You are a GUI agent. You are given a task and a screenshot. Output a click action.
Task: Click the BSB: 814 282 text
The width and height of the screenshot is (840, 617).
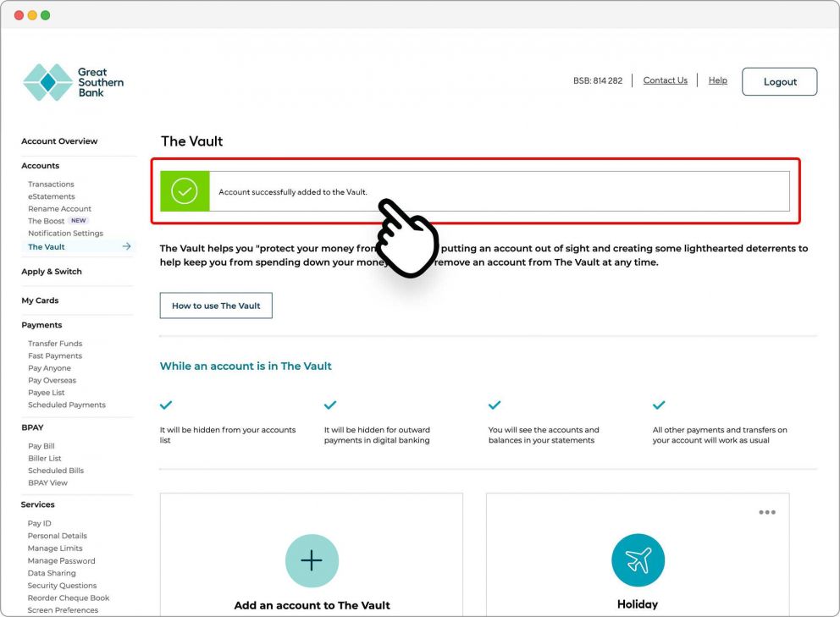click(x=598, y=81)
